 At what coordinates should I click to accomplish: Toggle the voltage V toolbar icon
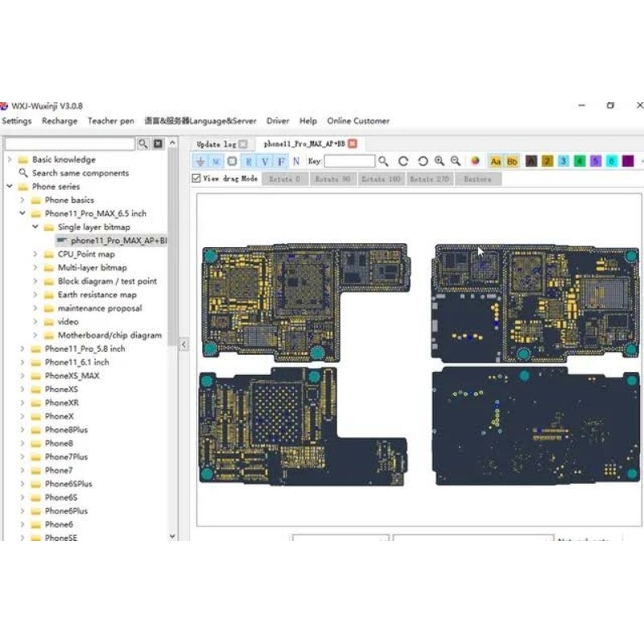(x=264, y=161)
